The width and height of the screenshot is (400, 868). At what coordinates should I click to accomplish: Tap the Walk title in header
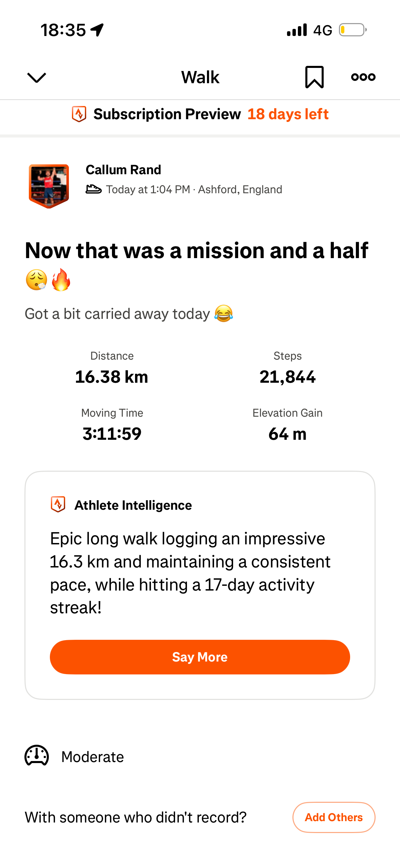200,77
